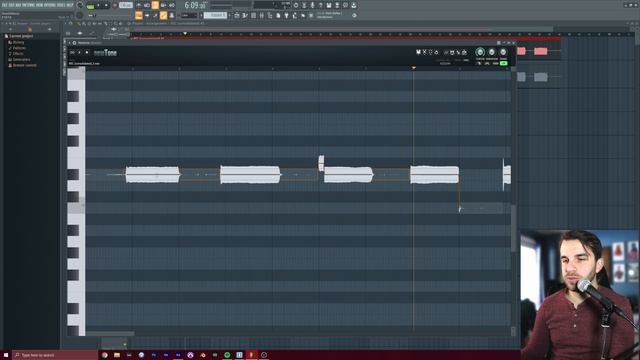Select the first grey clip in the Playlist
Screen dimensions: 640x360
pyautogui.click(x=521, y=77)
